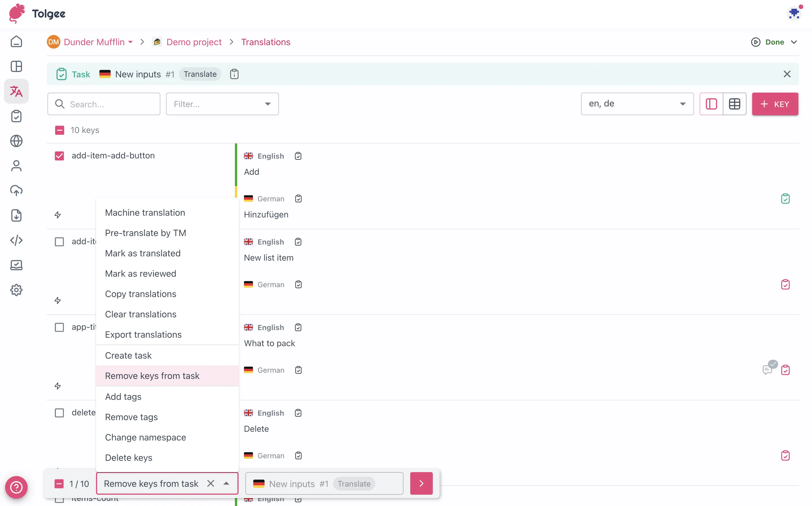812x506 pixels.
Task: Switch to side-by-side view toggle icon
Action: click(x=711, y=104)
